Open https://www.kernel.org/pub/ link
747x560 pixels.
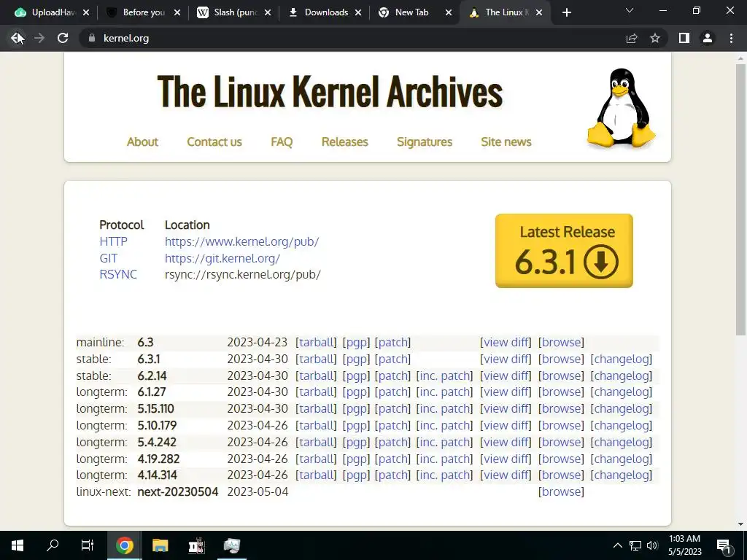(242, 241)
